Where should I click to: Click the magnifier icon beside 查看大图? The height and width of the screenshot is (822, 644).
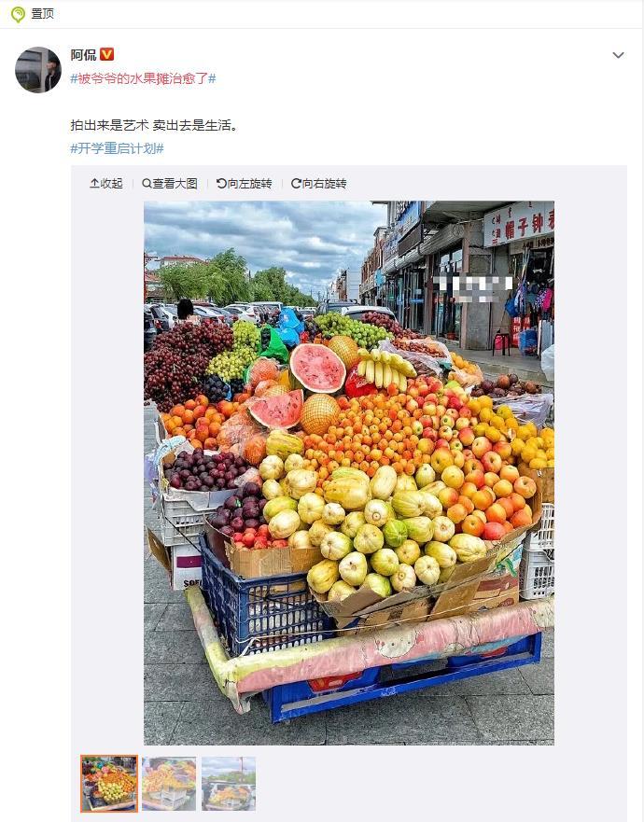tap(147, 184)
